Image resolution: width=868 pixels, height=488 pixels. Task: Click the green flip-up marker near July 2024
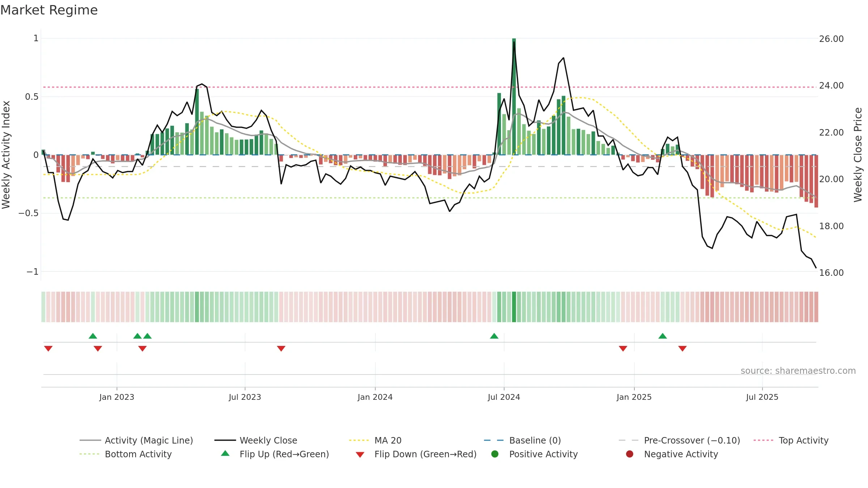pyautogui.click(x=494, y=336)
